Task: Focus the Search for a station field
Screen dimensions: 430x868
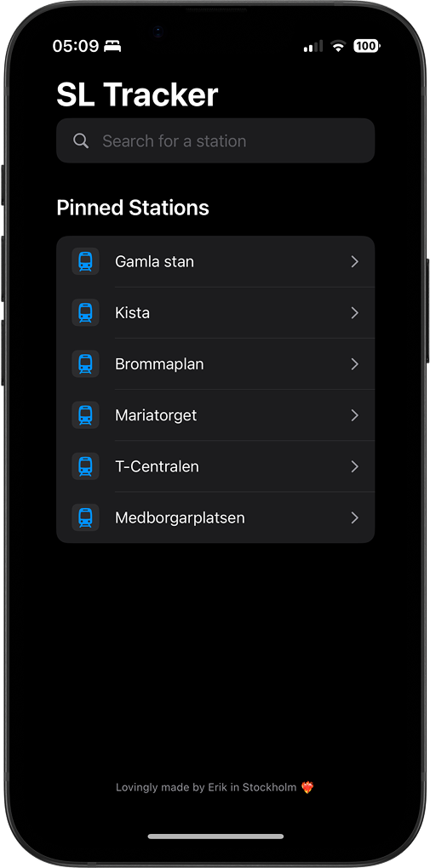Action: (215, 140)
